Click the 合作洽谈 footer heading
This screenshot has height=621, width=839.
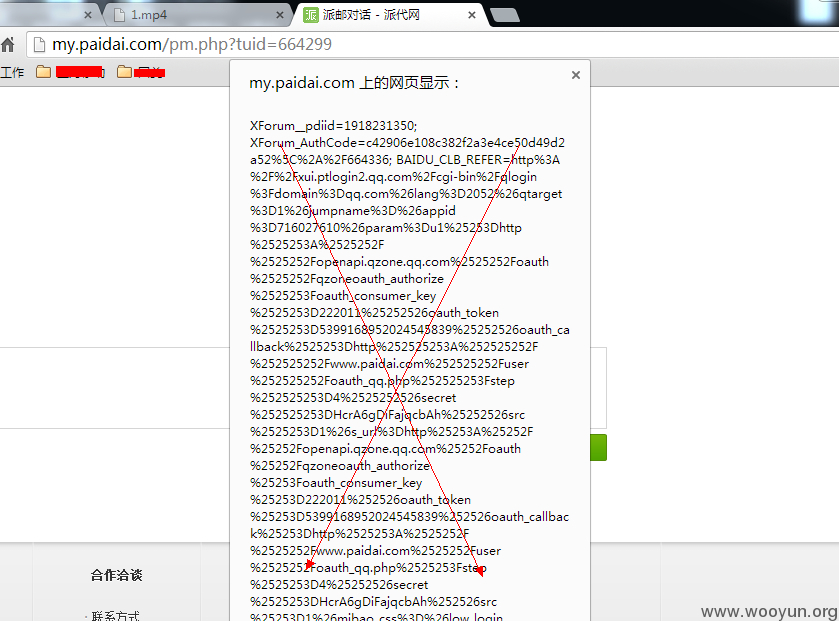coord(117,575)
